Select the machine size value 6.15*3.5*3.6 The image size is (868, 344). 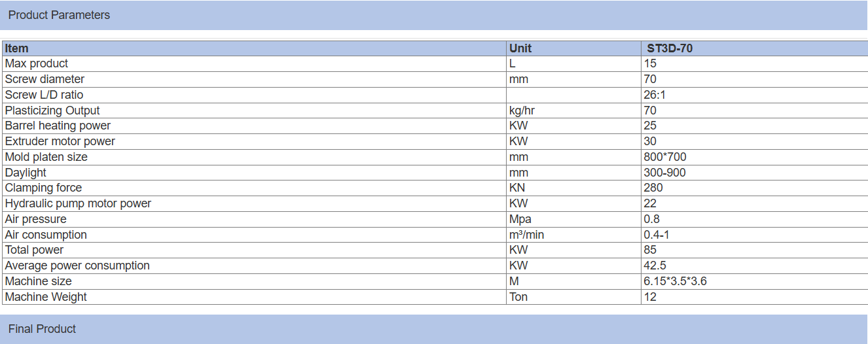click(676, 281)
